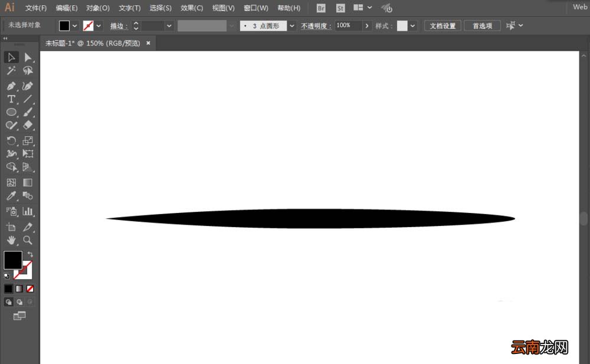This screenshot has width=590, height=364.
Task: Select the Perspective Grid tool
Action: 28,167
